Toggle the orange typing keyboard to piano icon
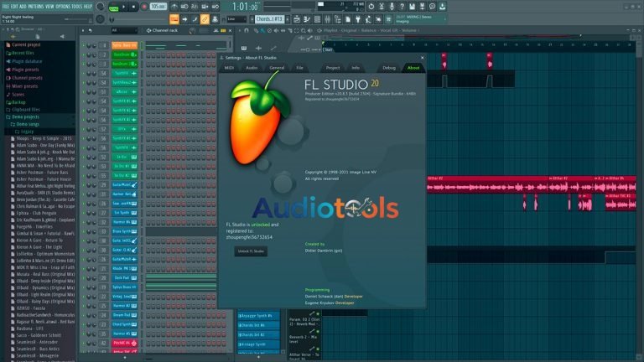This screenshot has width=644, height=362. tap(174, 19)
